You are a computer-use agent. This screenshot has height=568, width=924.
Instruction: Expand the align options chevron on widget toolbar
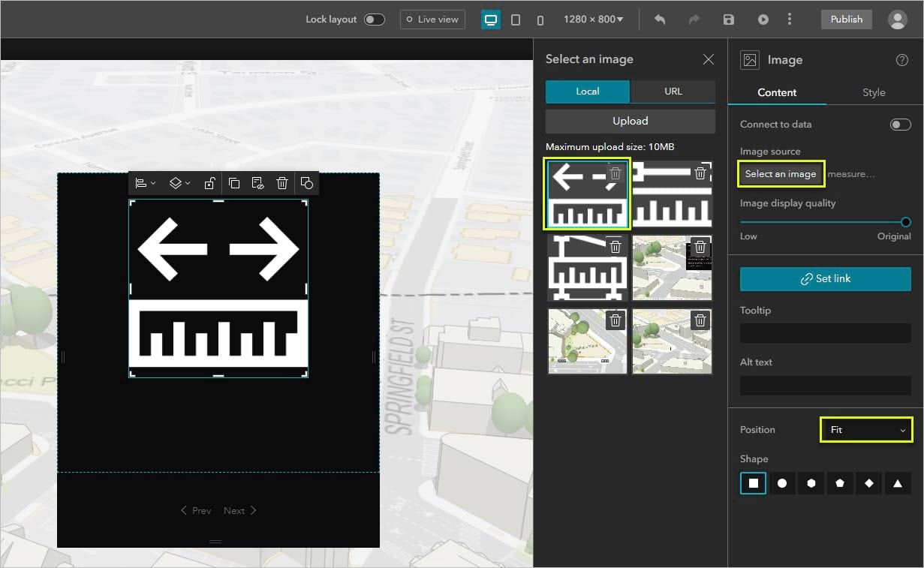152,183
